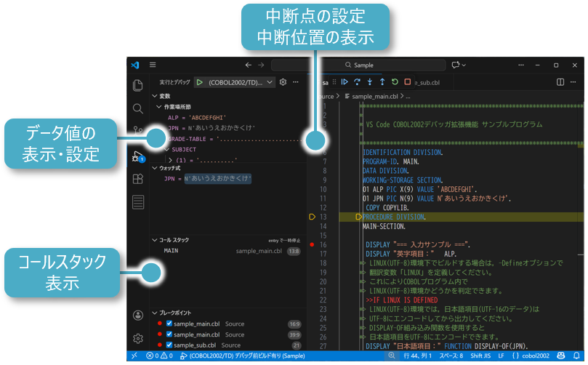This screenshot has width=588, height=365.
Task: Change encoding via Shift JIS
Action: click(x=480, y=356)
